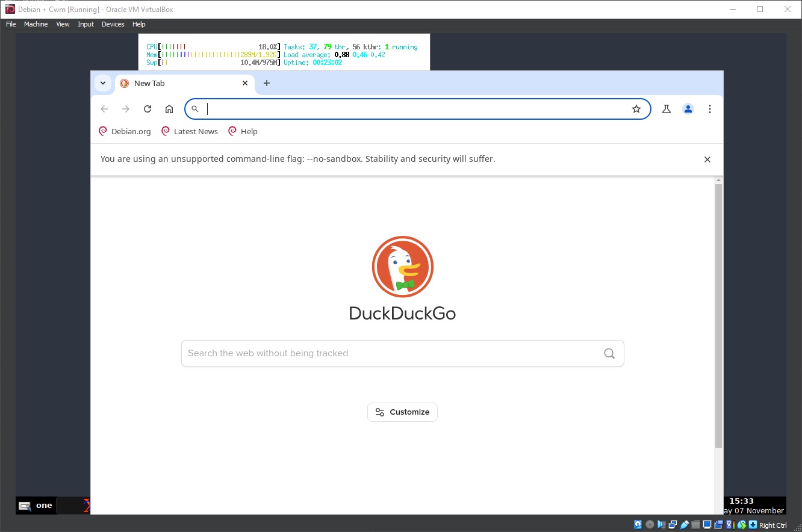
Task: Focus the DuckDuckGo search box
Action: click(391, 353)
